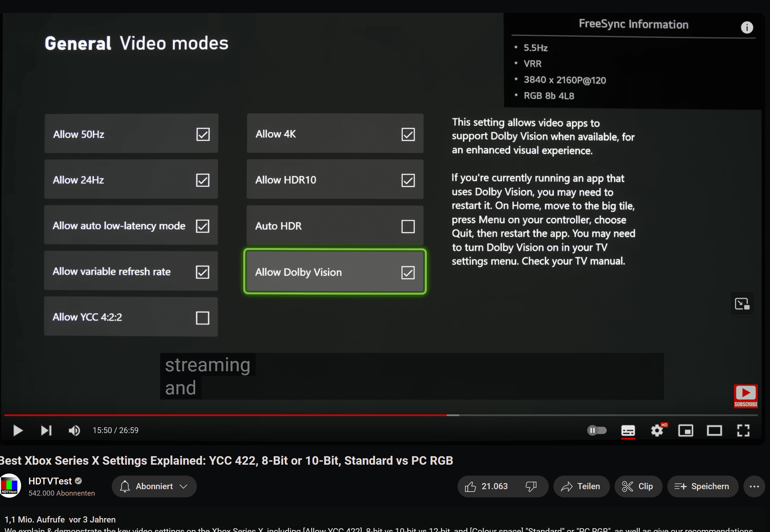Skip to the next video
The image size is (770, 532).
46,430
